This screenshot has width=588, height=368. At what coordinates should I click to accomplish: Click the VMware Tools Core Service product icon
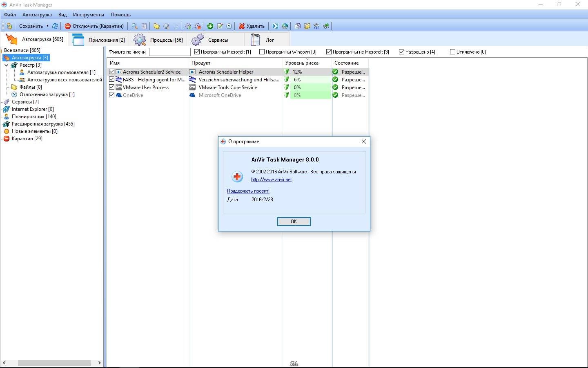click(x=192, y=88)
